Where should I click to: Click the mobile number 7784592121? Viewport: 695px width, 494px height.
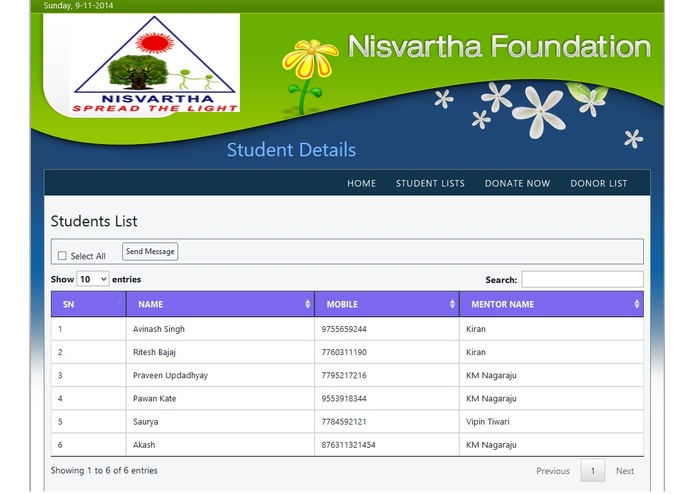point(344,421)
